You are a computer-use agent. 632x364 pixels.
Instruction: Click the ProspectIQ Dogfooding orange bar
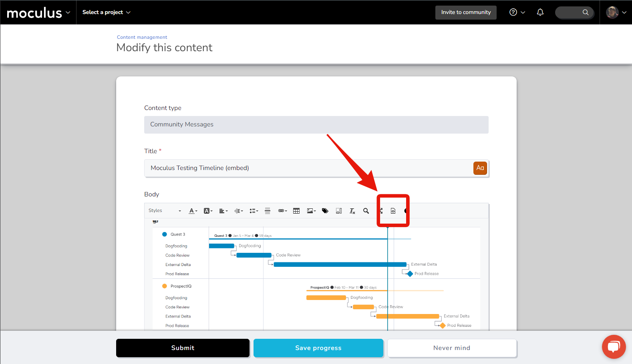coord(326,298)
